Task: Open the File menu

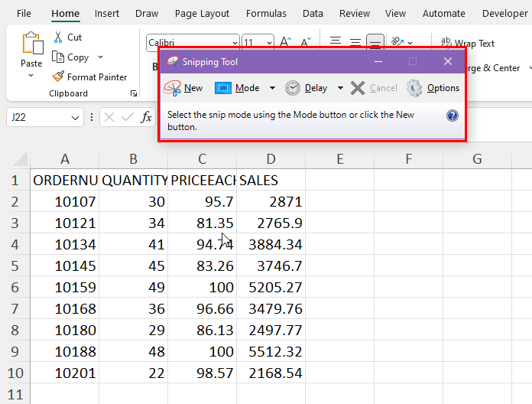Action: 24,14
